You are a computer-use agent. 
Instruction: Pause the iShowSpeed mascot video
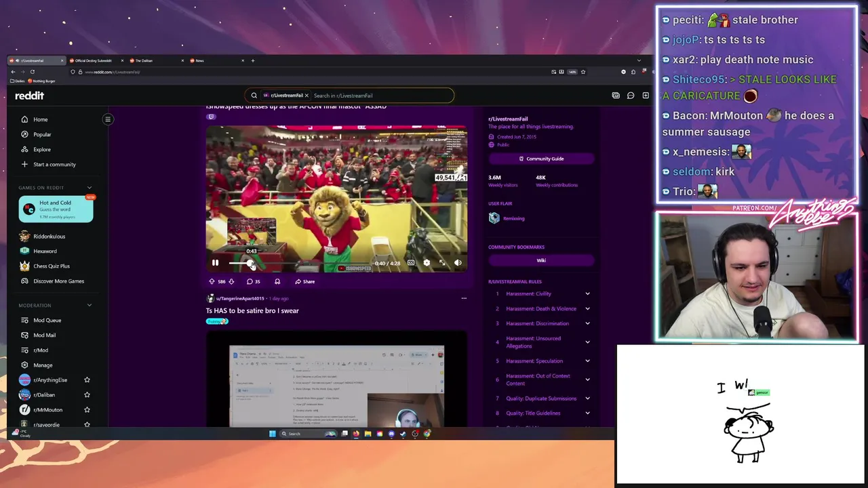click(x=215, y=263)
